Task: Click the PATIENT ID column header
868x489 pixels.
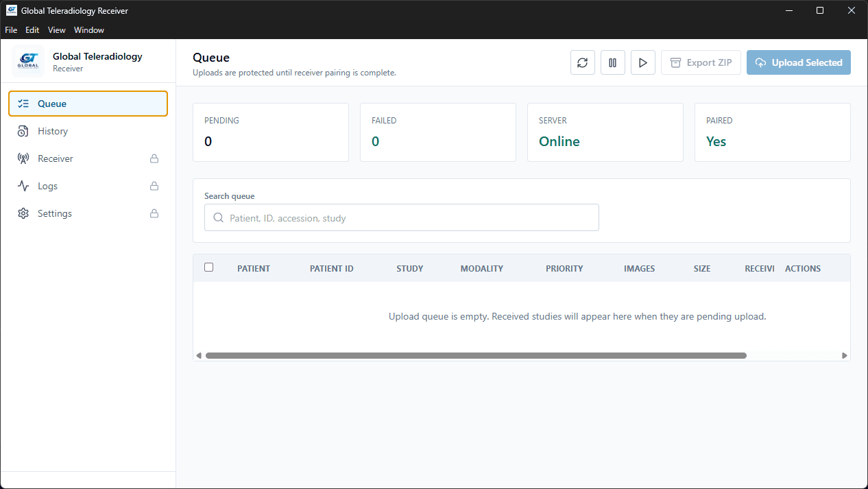Action: 332,269
